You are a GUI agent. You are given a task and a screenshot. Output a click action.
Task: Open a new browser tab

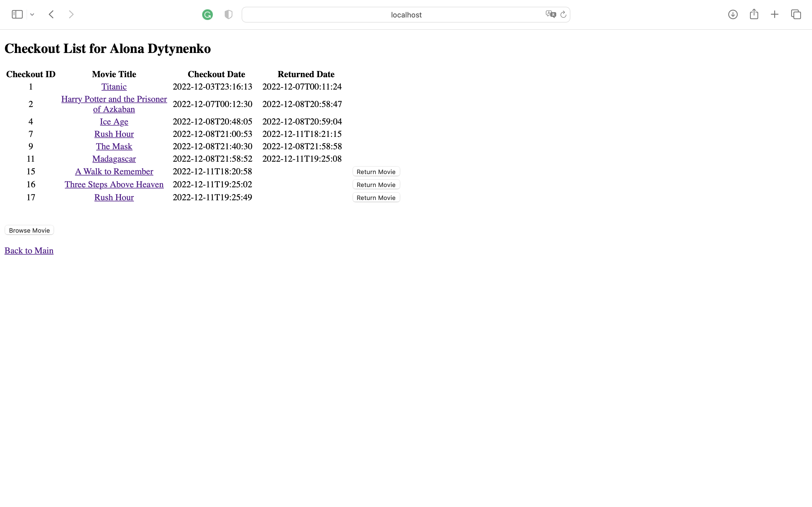pyautogui.click(x=775, y=14)
